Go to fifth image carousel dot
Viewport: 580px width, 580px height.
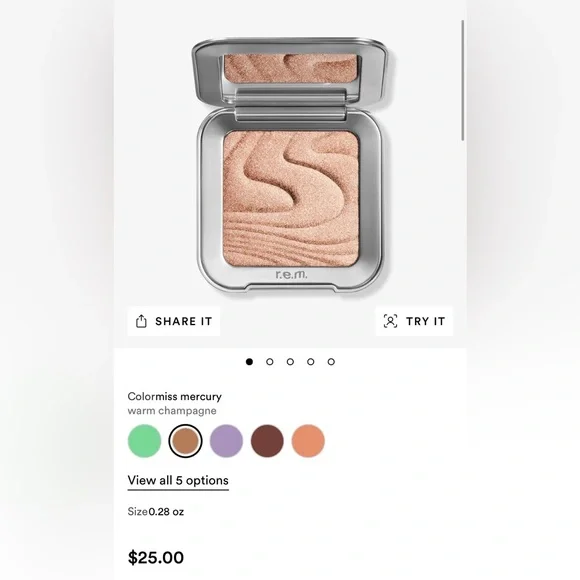point(331,362)
